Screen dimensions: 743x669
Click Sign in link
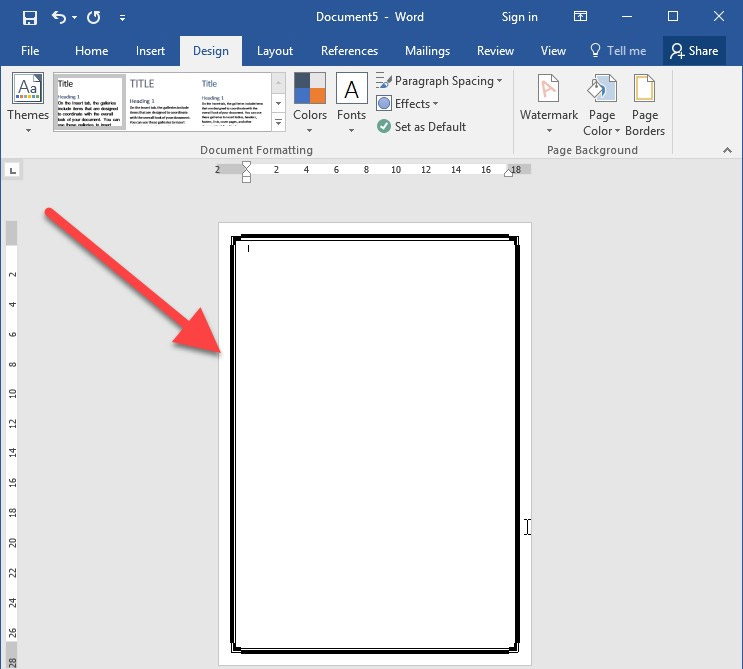(x=519, y=17)
